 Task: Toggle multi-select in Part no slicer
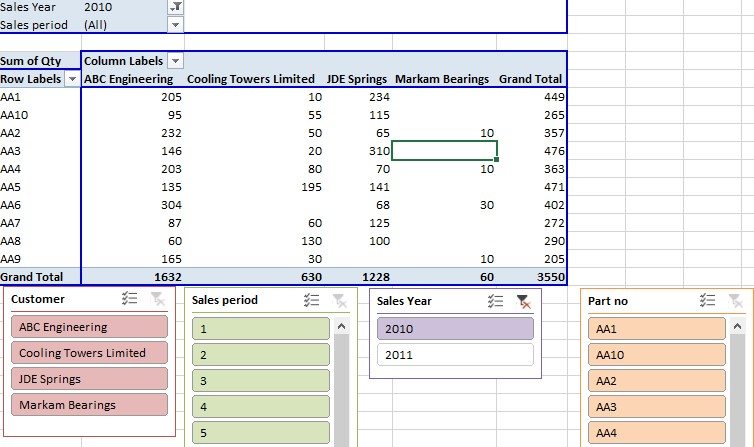(709, 300)
